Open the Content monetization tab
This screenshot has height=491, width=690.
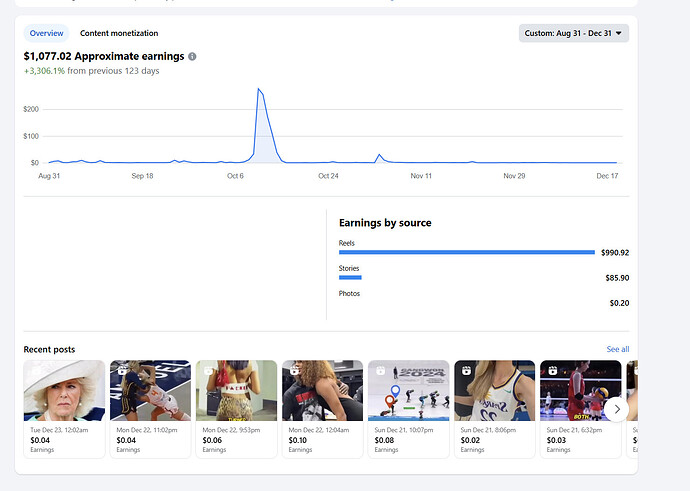(x=119, y=33)
